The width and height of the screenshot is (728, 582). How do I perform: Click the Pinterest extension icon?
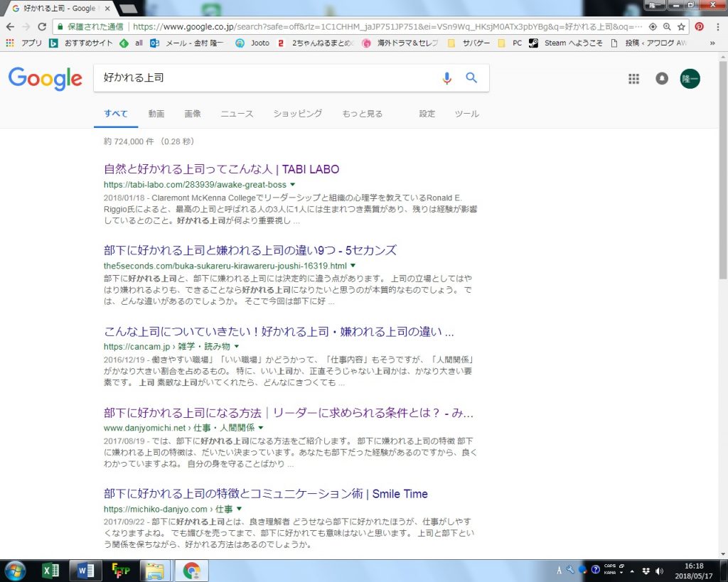[x=700, y=27]
